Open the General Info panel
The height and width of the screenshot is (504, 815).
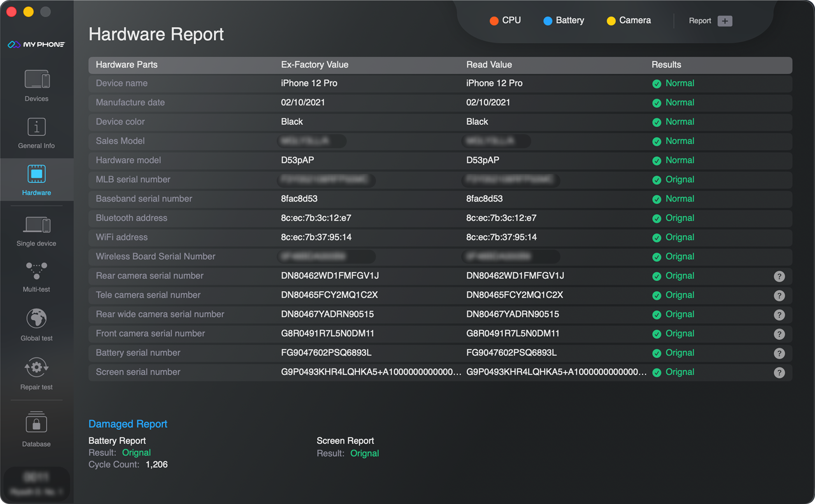tap(37, 133)
